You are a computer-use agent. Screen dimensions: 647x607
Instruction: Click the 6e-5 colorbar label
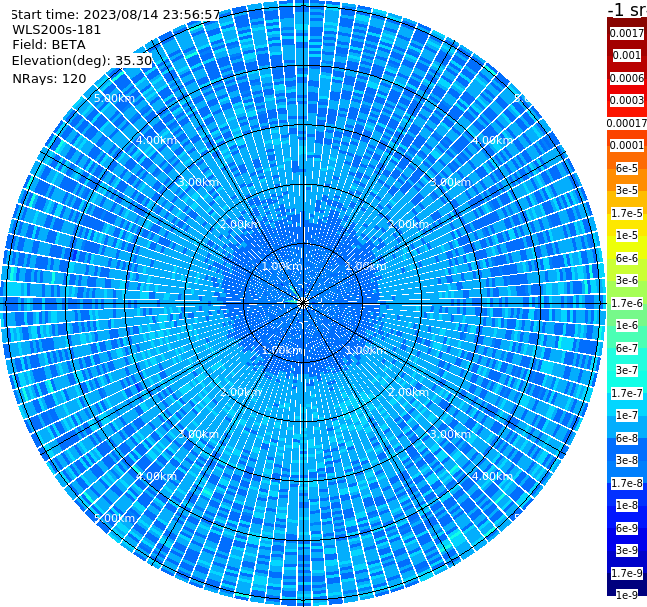627,168
